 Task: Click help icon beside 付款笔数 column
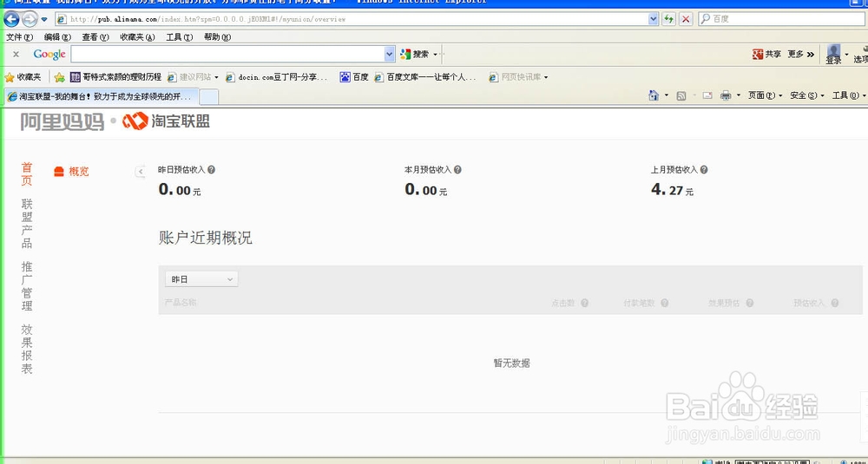(x=665, y=303)
